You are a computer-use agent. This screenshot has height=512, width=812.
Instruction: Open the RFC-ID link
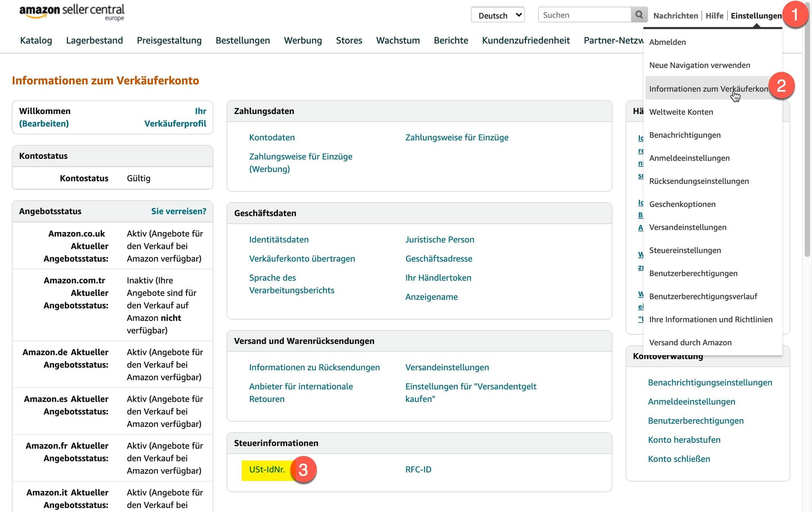[x=418, y=469]
